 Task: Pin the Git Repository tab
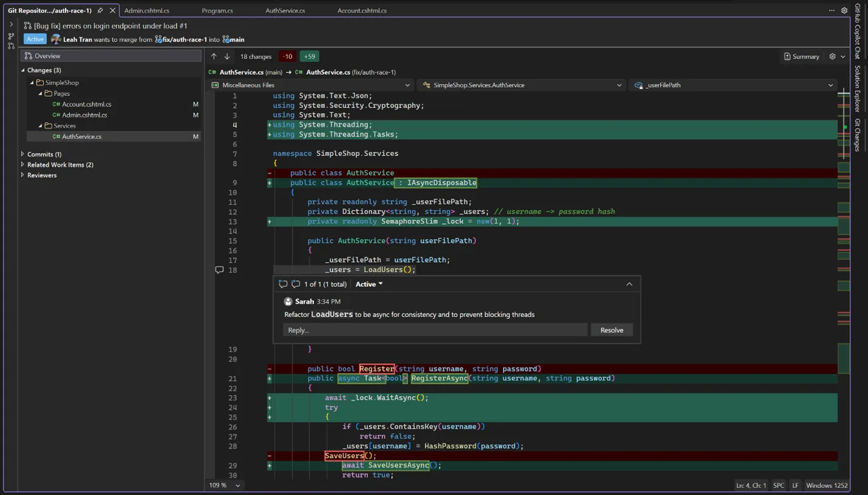pyautogui.click(x=100, y=10)
